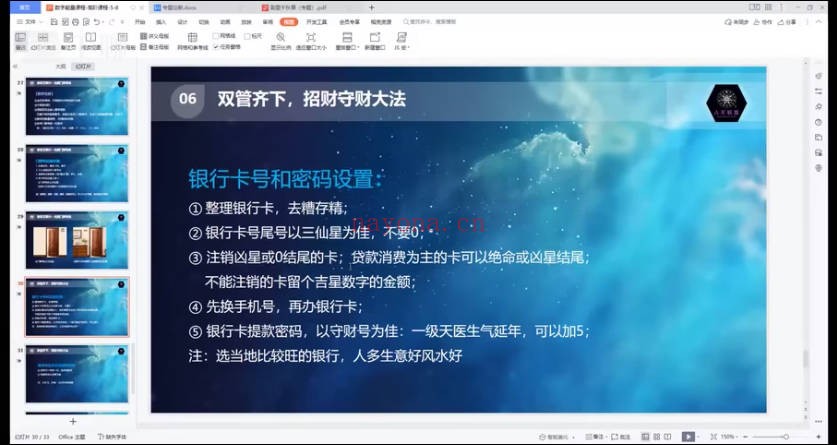The height and width of the screenshot is (445, 837).
Task: Add new slide with plus button below thumbnails
Action: [73, 421]
